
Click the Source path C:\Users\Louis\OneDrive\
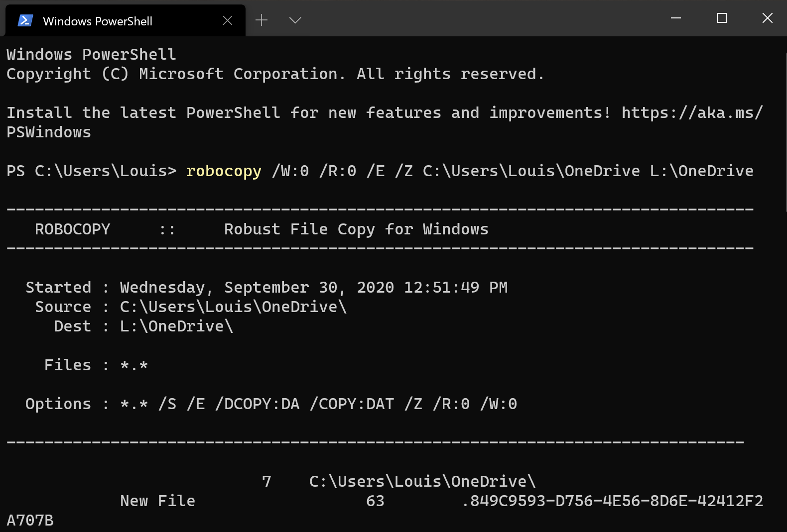click(234, 307)
